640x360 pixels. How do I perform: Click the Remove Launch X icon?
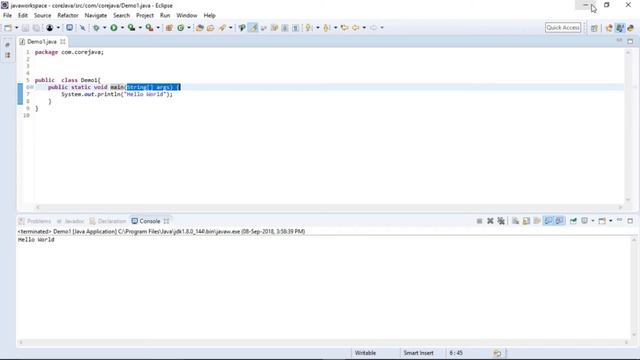point(490,221)
